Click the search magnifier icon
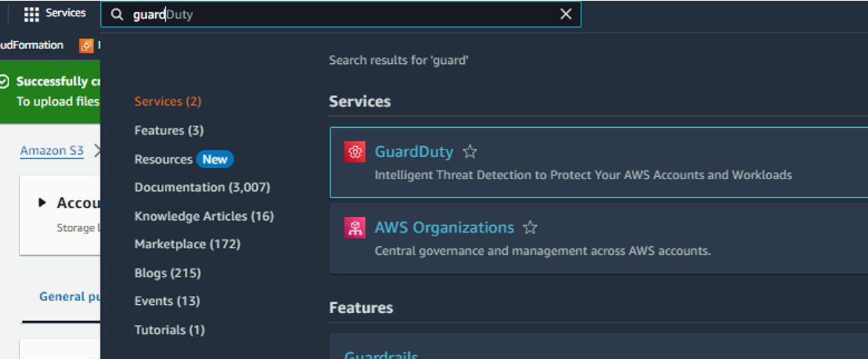 [x=117, y=14]
